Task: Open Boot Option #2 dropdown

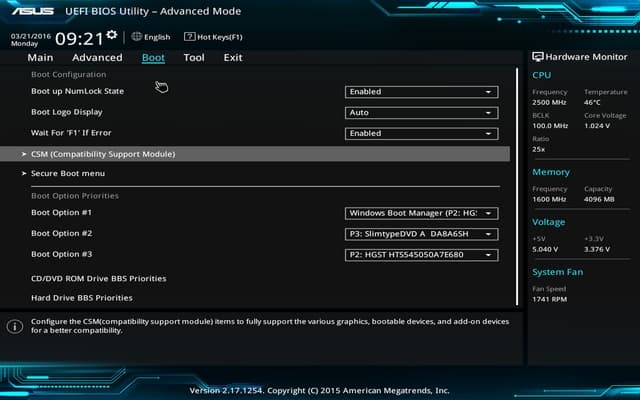Action: pyautogui.click(x=421, y=234)
